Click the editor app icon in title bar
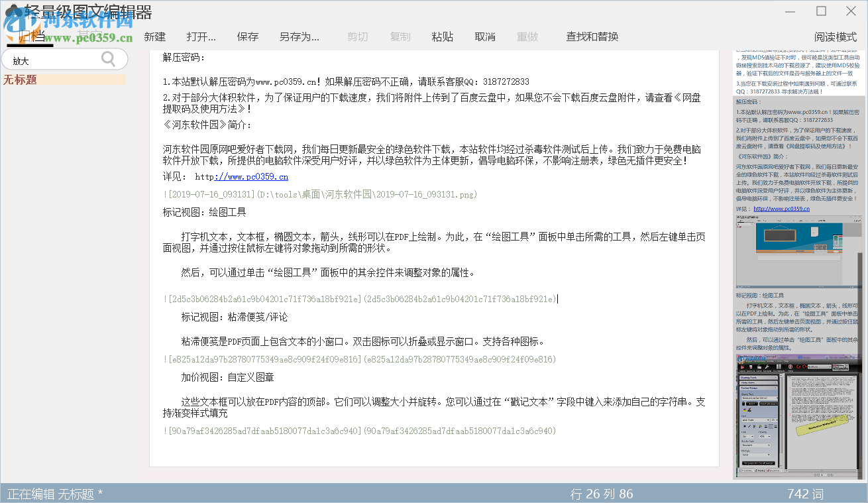 12,9
